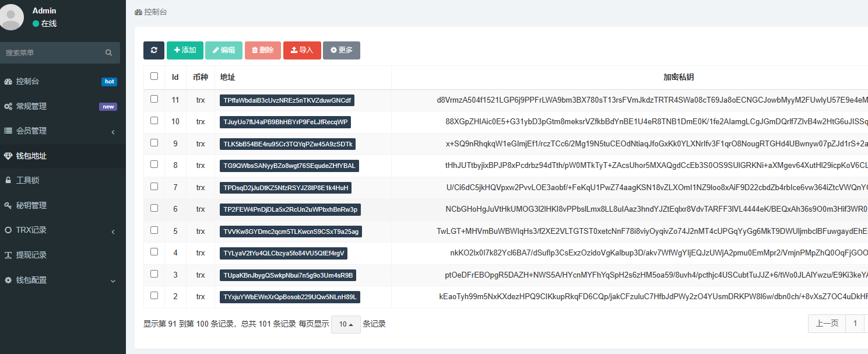Toggle the select-all checkbox in header

click(154, 76)
